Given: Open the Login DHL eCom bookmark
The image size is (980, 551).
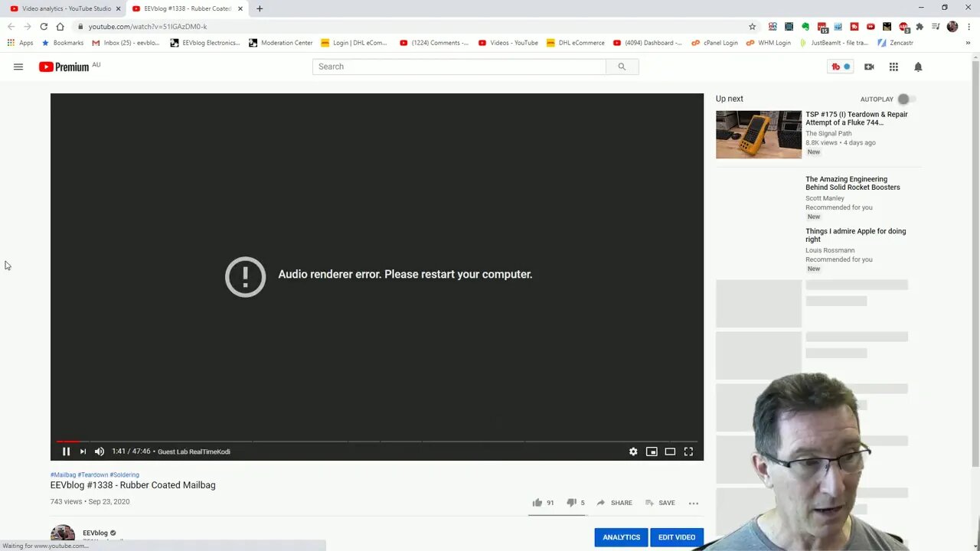Looking at the screenshot, I should pyautogui.click(x=354, y=43).
